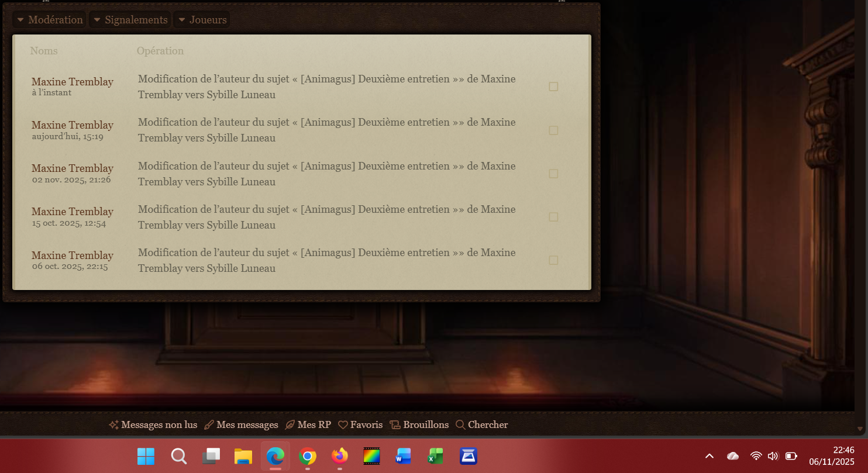868x473 pixels.
Task: Select the checkbox for the 02 nov. 2025 entry
Action: coord(553,174)
